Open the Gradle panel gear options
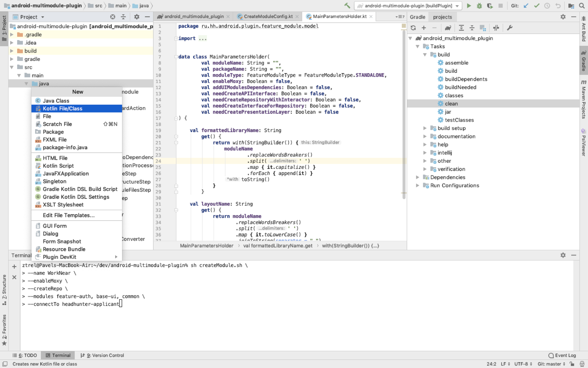 tap(563, 17)
